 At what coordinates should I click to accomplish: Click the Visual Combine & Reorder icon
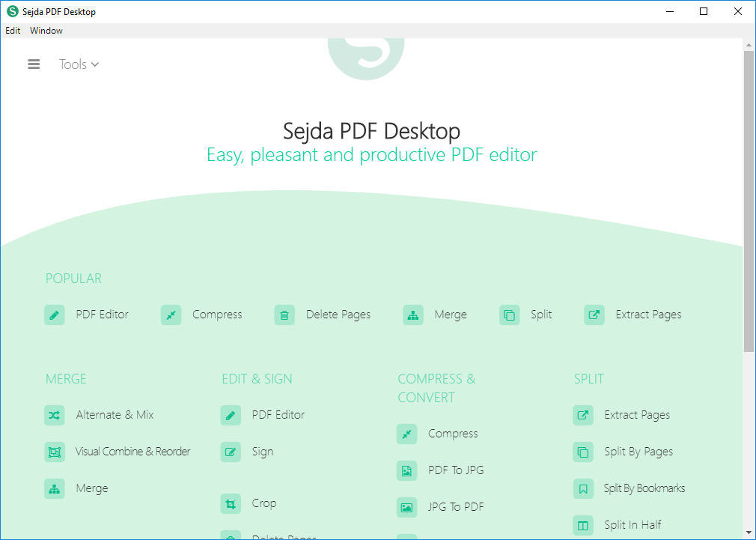click(x=55, y=452)
